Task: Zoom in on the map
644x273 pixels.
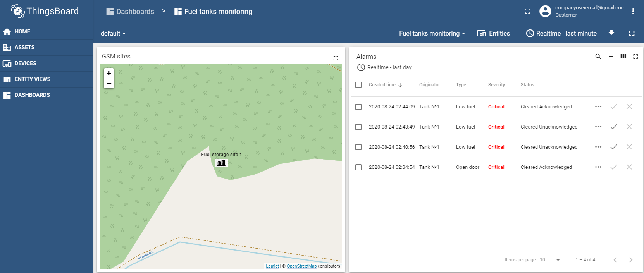Action: [x=109, y=73]
